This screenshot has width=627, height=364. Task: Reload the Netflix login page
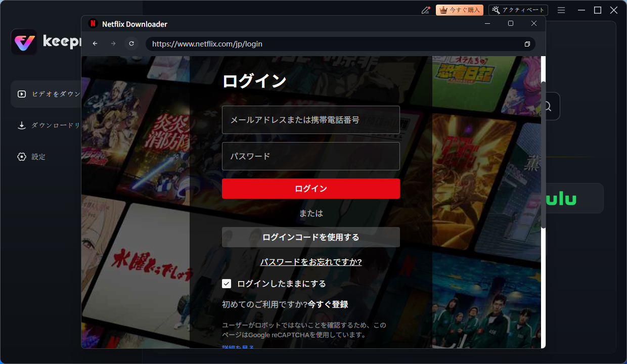(x=131, y=44)
